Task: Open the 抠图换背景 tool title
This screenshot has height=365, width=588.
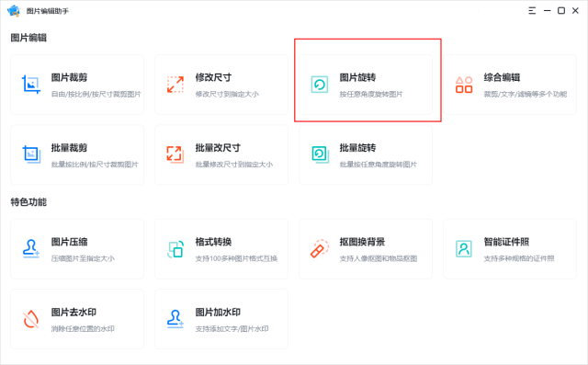Action: (x=362, y=242)
